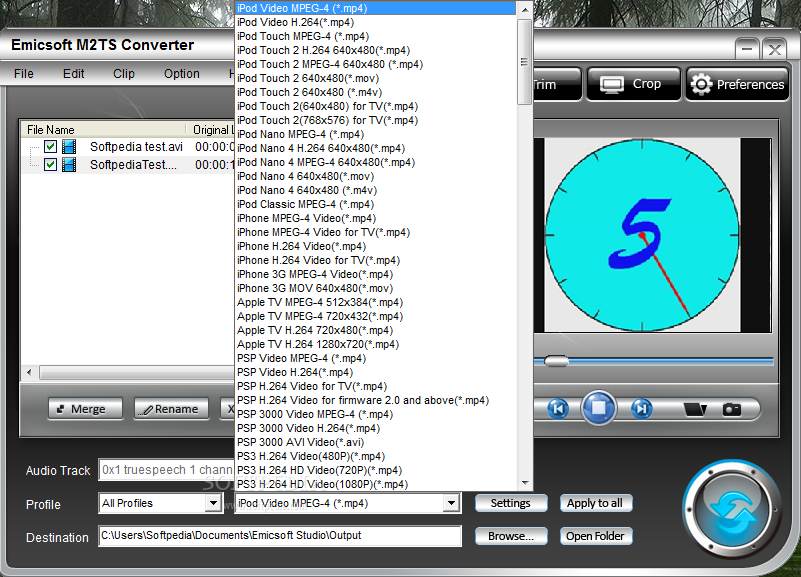The width and height of the screenshot is (801, 577).
Task: Click scroll up arrow in profile list
Action: pyautogui.click(x=525, y=10)
